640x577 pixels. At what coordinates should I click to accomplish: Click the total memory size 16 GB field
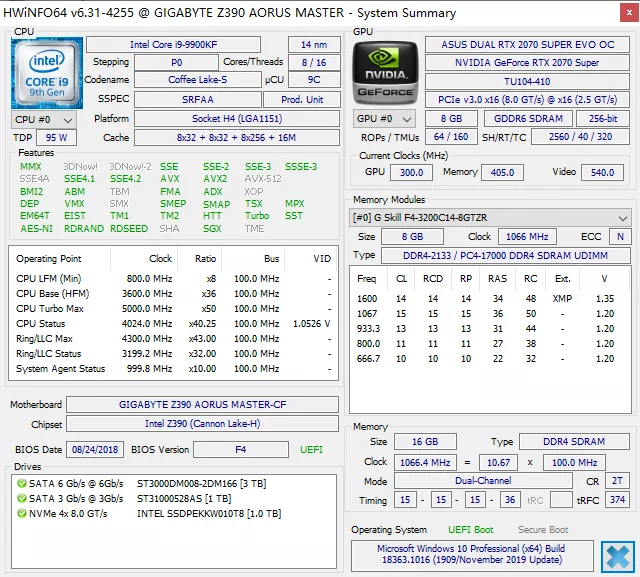pos(425,442)
